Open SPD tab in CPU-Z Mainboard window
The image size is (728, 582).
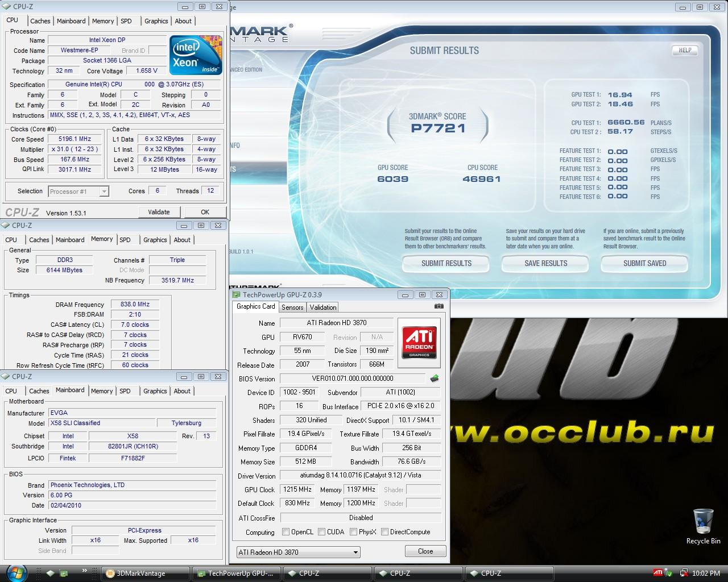tap(125, 391)
